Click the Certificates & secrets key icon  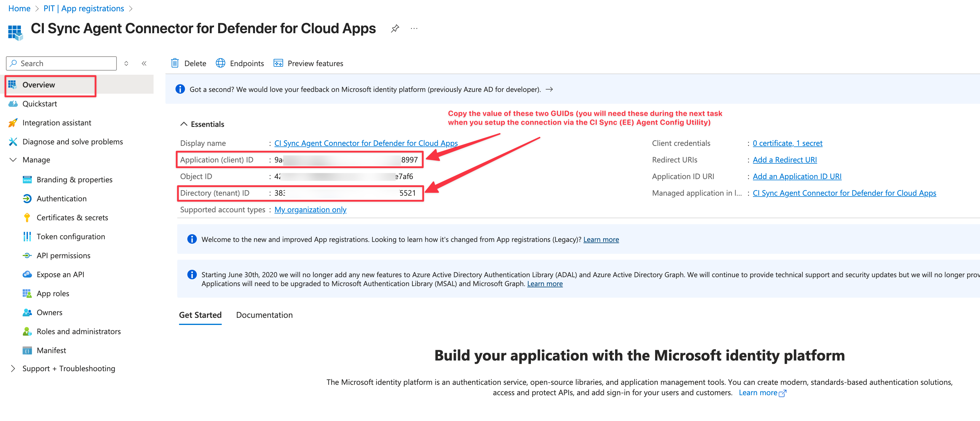(x=27, y=217)
